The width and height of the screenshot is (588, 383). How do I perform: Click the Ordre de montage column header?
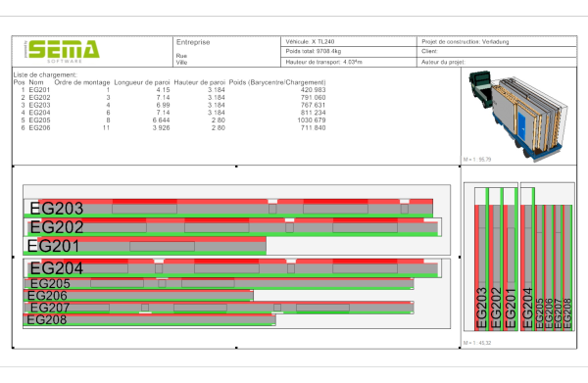pos(82,82)
